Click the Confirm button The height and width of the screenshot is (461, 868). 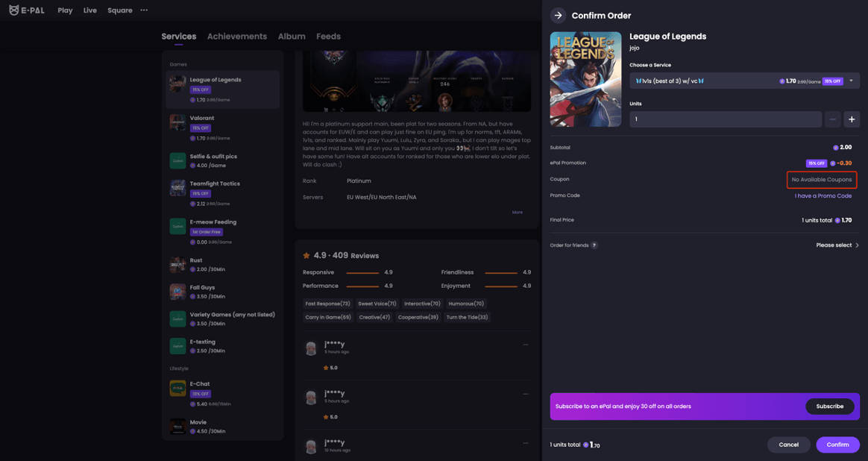[x=837, y=445]
